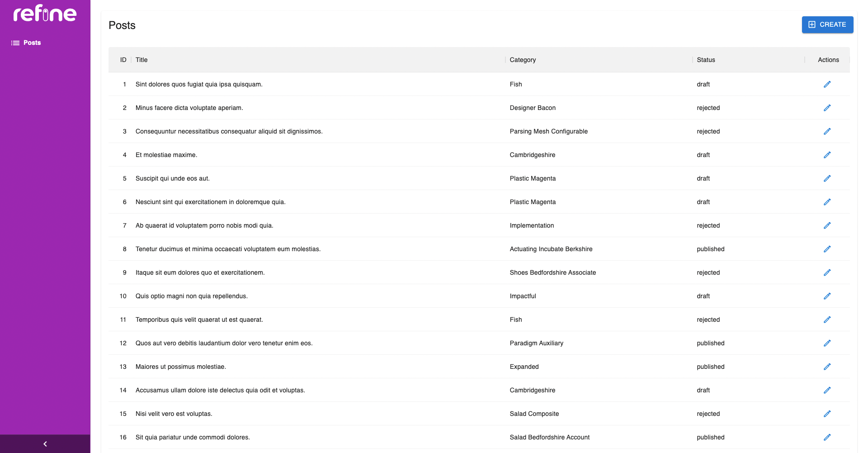Collapse the sidebar using the bottom-left chevron
This screenshot has width=868, height=453.
[45, 444]
